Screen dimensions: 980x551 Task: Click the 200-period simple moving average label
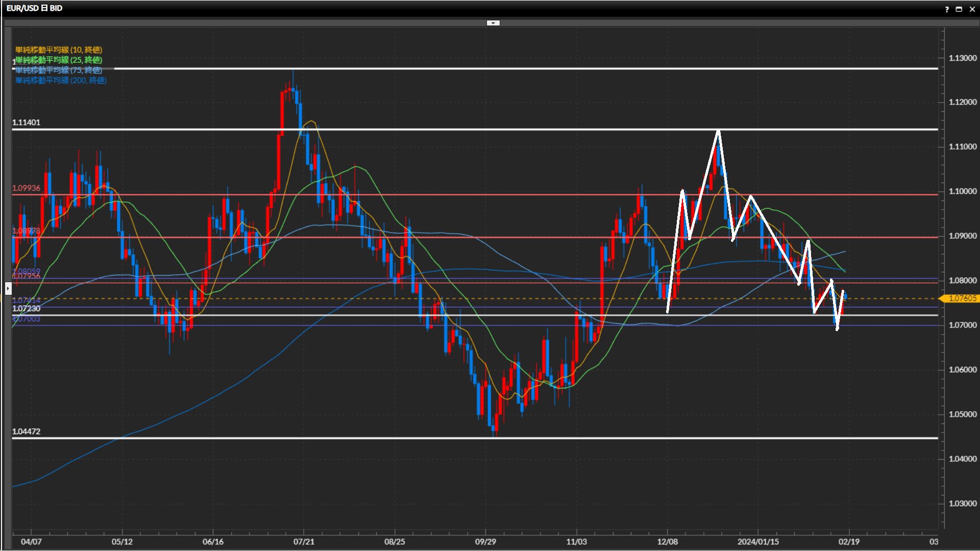coord(61,80)
